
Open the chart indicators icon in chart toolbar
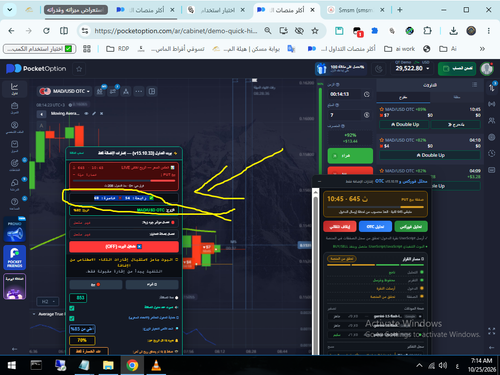[100, 91]
